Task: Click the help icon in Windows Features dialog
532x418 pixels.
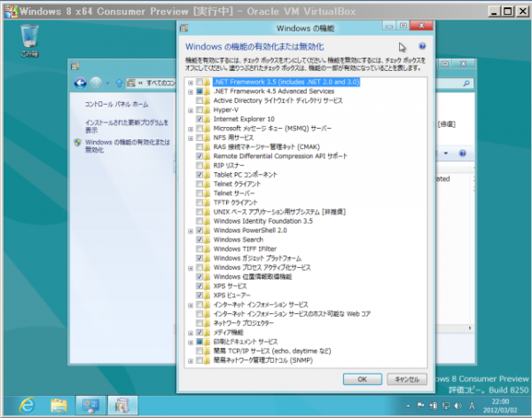Action: click(x=422, y=45)
